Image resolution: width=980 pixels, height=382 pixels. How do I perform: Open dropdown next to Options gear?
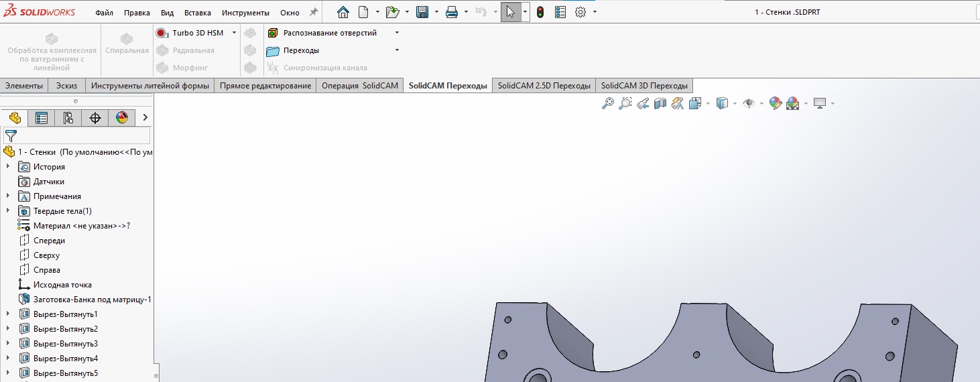595,12
